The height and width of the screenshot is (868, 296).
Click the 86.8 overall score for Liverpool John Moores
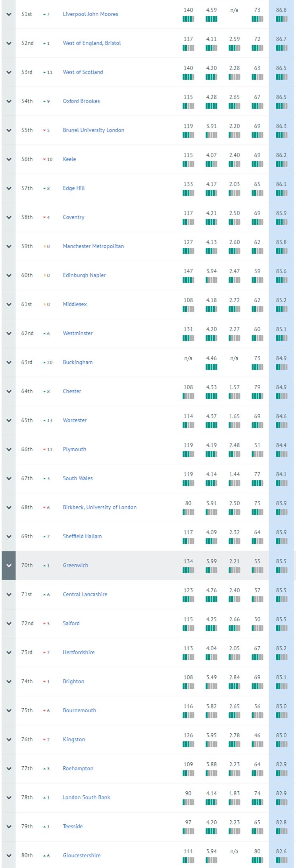281,10
